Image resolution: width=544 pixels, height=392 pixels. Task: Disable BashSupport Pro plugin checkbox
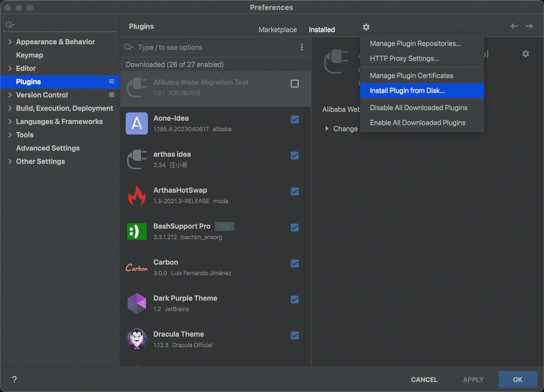pos(295,228)
